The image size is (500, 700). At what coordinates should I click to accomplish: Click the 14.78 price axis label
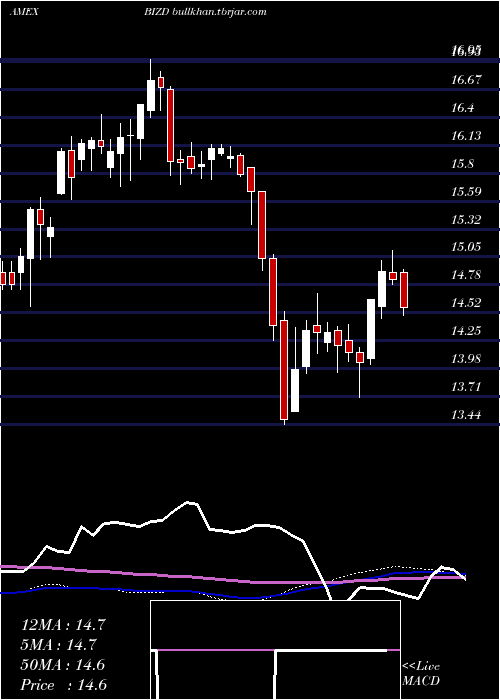467,275
